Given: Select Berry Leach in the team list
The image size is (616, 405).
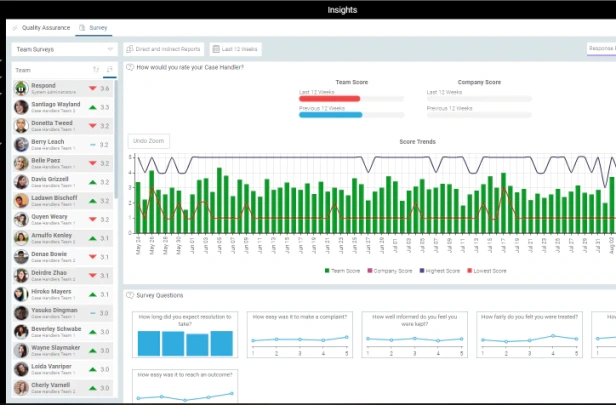Looking at the screenshot, I should click(63, 144).
